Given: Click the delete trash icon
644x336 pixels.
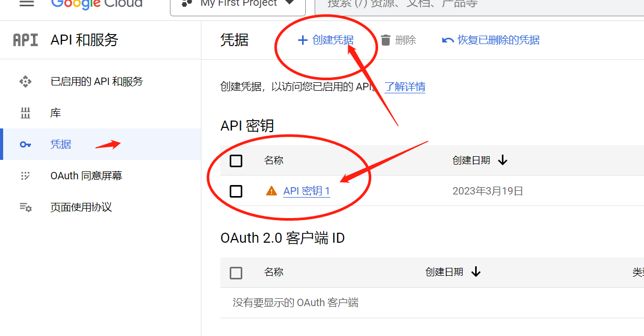Looking at the screenshot, I should (x=385, y=40).
